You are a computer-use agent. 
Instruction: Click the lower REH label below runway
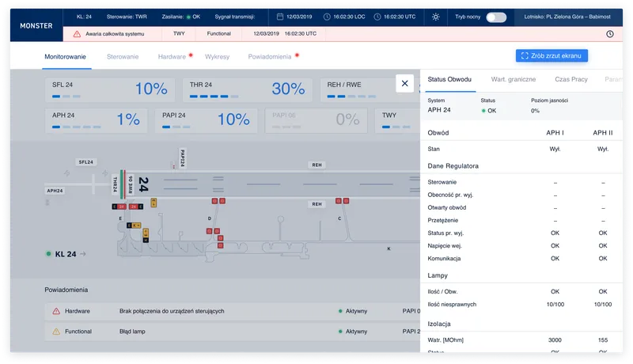click(x=317, y=204)
